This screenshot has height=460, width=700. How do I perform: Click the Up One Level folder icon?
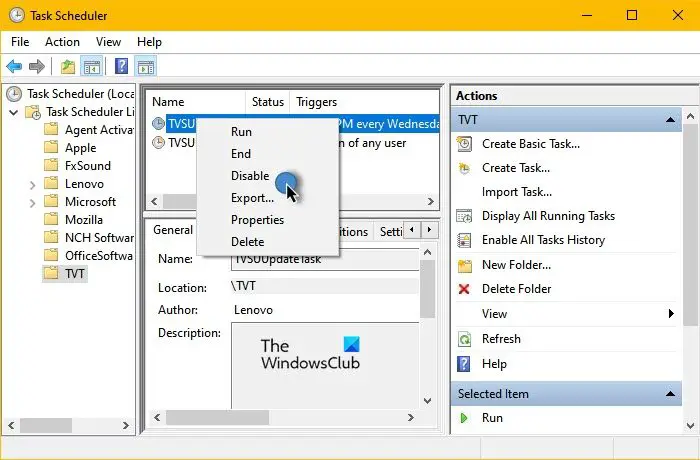pyautogui.click(x=67, y=67)
